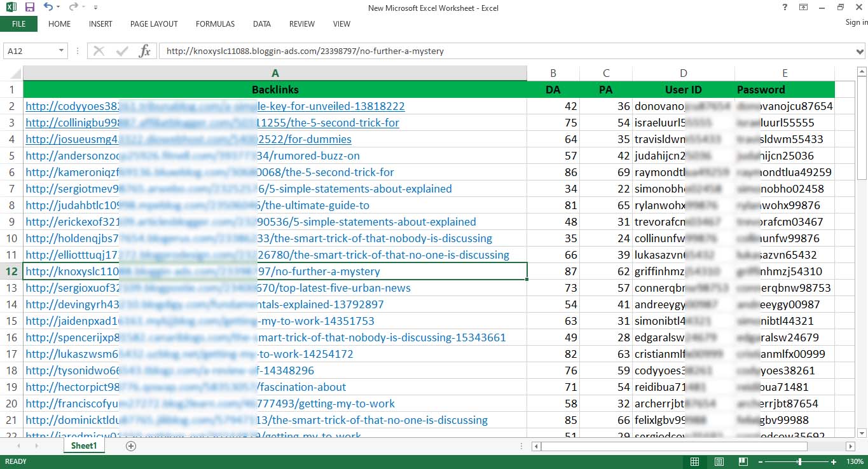Viewport: 868px width, 469px height.
Task: Click the Insert Function fx icon
Action: coord(144,51)
